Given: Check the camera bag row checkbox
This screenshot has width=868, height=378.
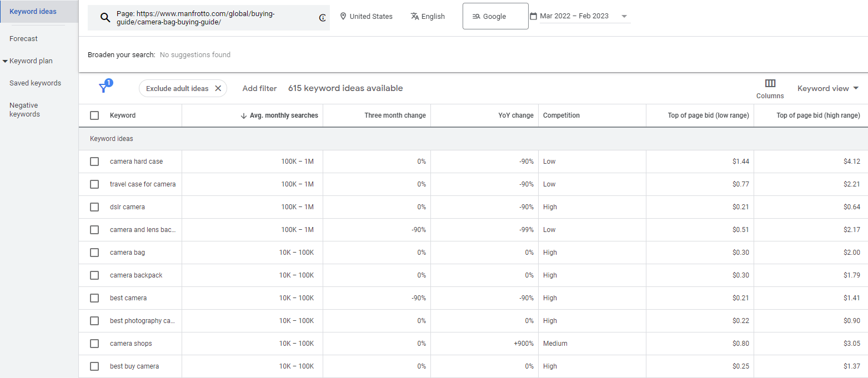Looking at the screenshot, I should (94, 253).
